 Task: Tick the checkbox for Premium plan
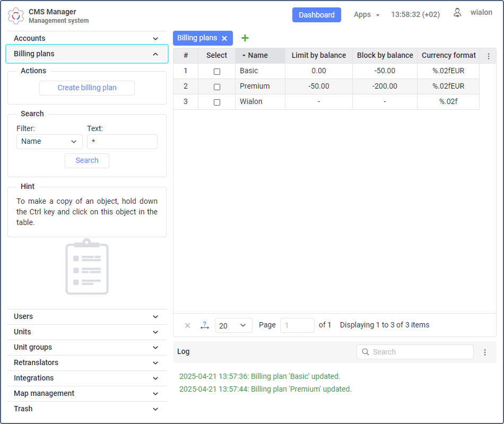tap(217, 87)
